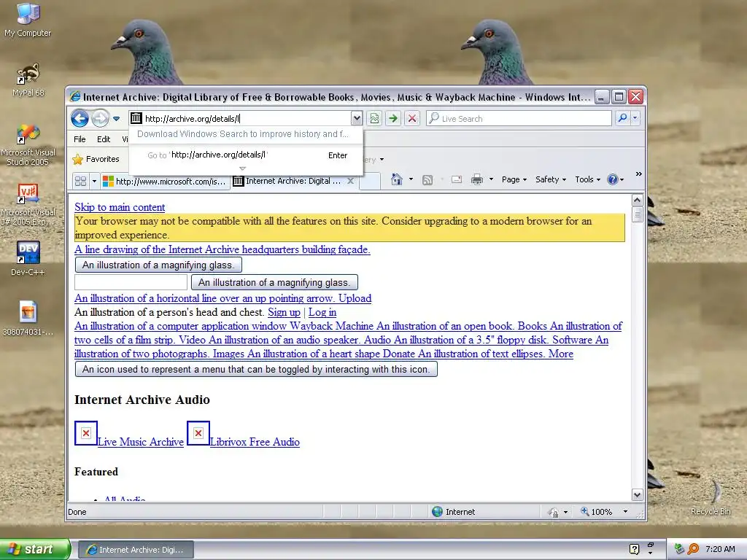This screenshot has width=747, height=560.
Task: Click the page search text field
Action: (131, 282)
